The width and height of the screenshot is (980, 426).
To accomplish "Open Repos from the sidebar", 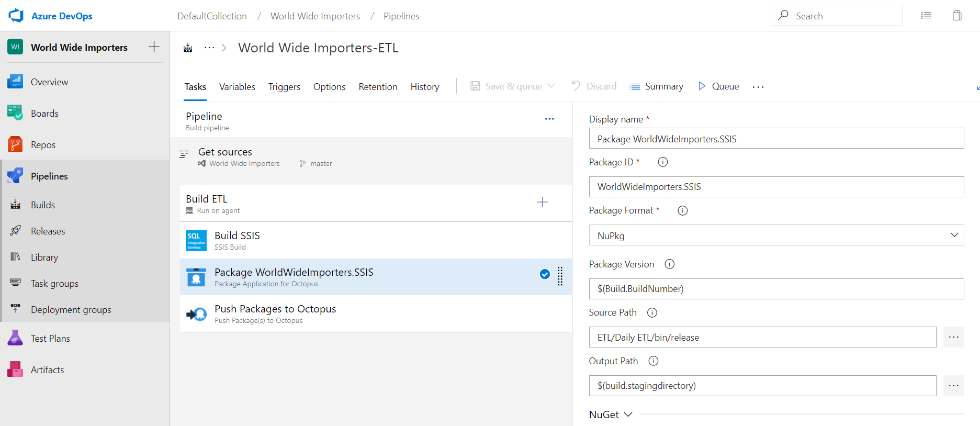I will tap(43, 145).
